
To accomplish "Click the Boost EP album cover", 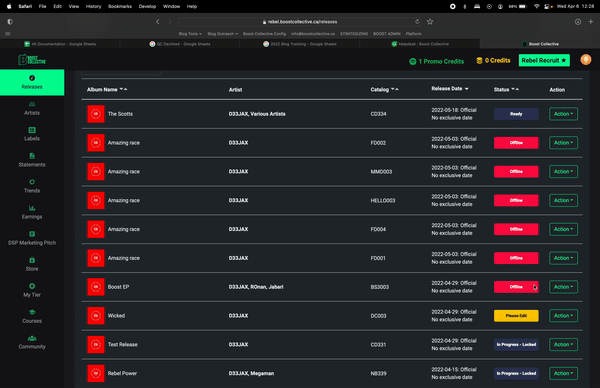I will (96, 287).
